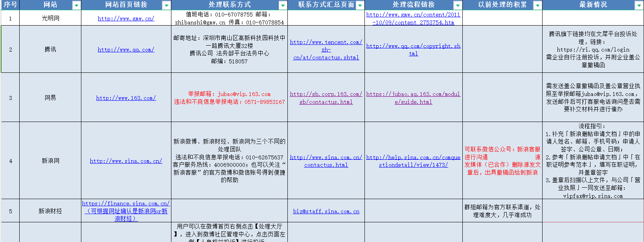
Task: Select 光明网 contact cell with 值班电话
Action: (229, 18)
